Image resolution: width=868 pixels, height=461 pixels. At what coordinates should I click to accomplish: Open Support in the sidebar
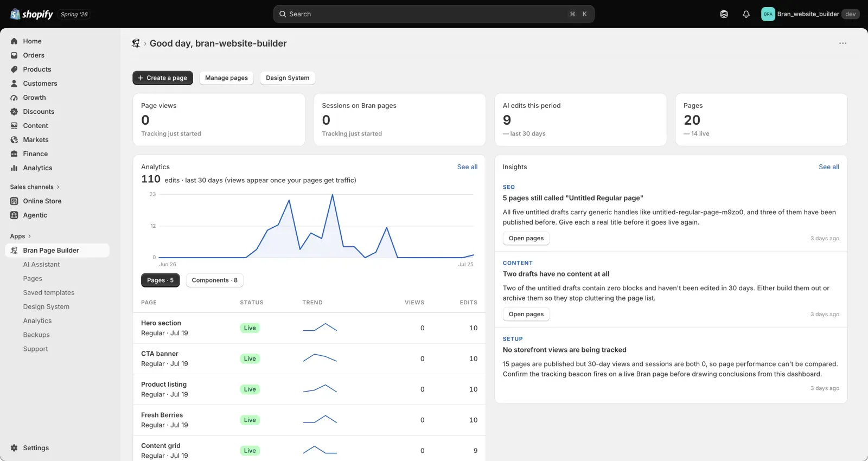35,349
